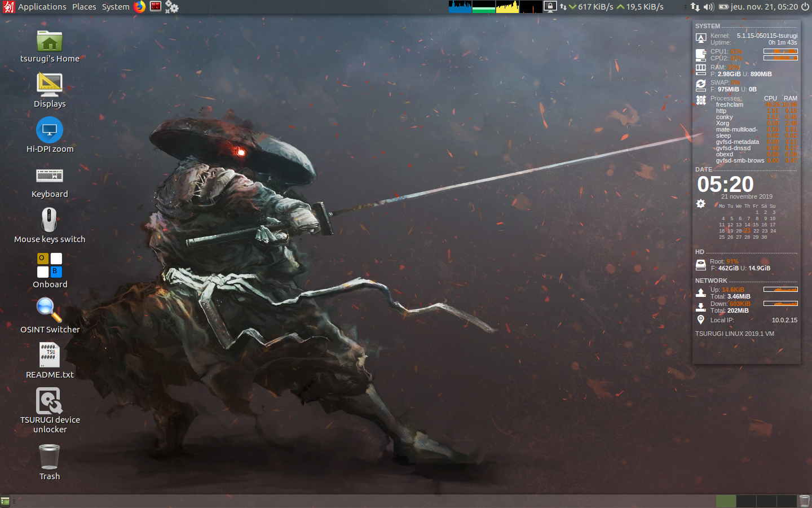This screenshot has height=508, width=812.
Task: Click the Kernel 5.1.15-050115-tsurugi text
Action: pos(754,36)
